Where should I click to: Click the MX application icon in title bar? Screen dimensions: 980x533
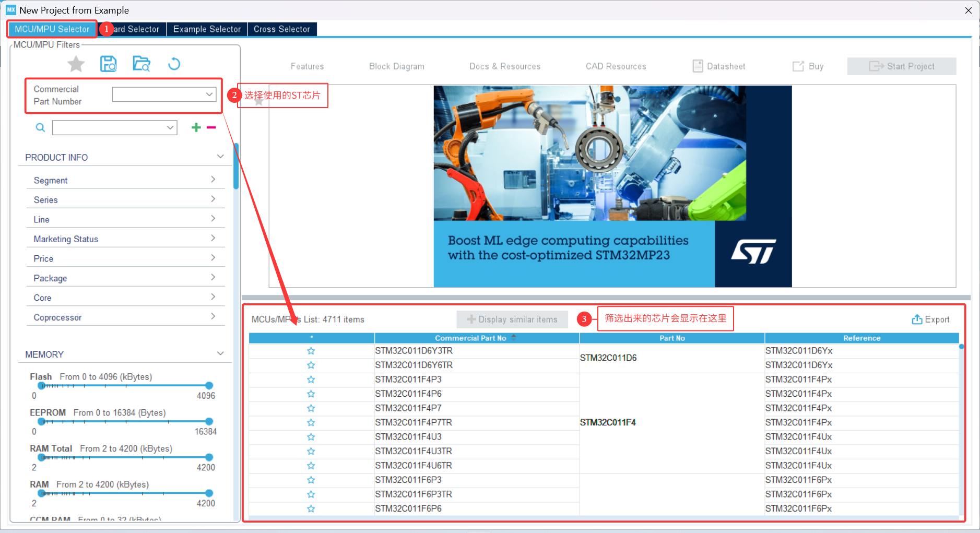pos(11,10)
